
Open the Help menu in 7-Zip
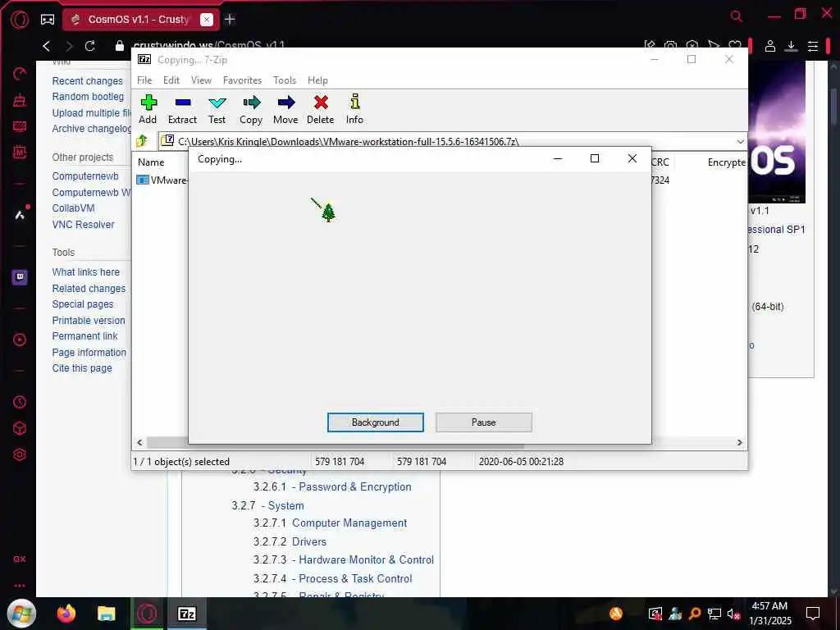coord(317,80)
